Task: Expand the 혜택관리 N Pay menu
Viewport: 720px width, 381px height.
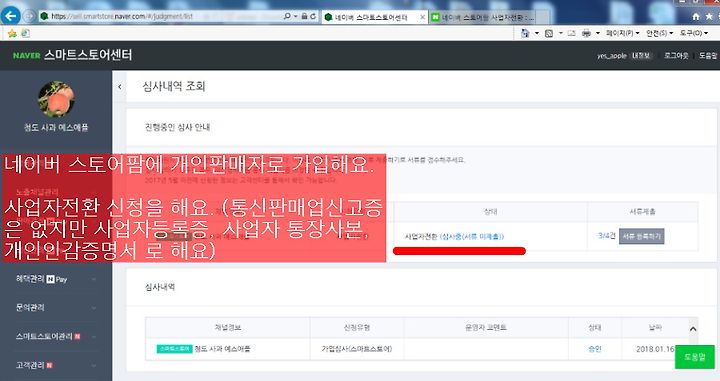Action: click(56, 279)
